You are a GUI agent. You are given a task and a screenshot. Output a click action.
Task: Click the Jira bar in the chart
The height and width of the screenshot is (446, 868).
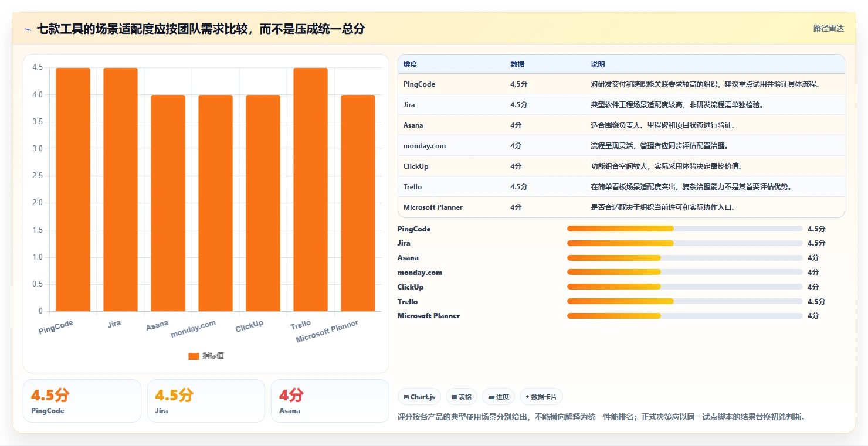pyautogui.click(x=120, y=189)
